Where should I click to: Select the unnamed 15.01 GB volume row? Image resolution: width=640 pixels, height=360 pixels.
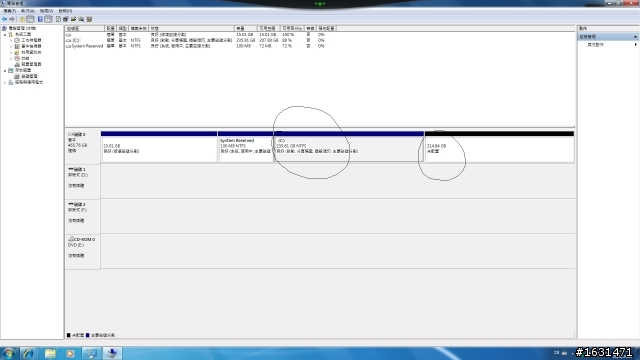(x=196, y=35)
